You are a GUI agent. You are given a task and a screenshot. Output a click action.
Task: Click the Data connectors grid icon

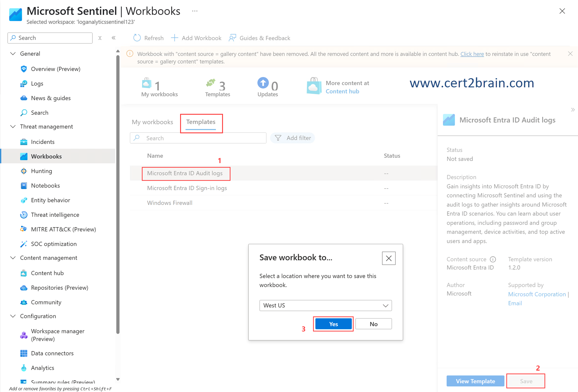tap(24, 353)
